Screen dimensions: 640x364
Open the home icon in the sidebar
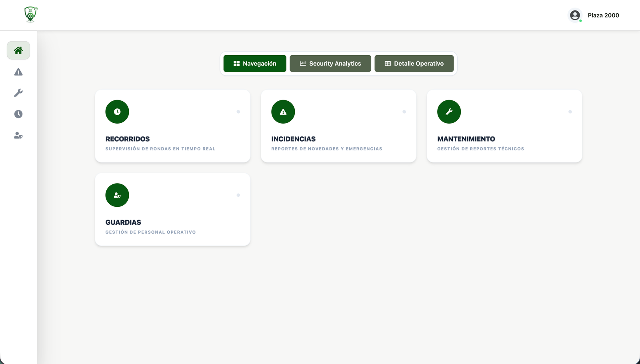[18, 50]
